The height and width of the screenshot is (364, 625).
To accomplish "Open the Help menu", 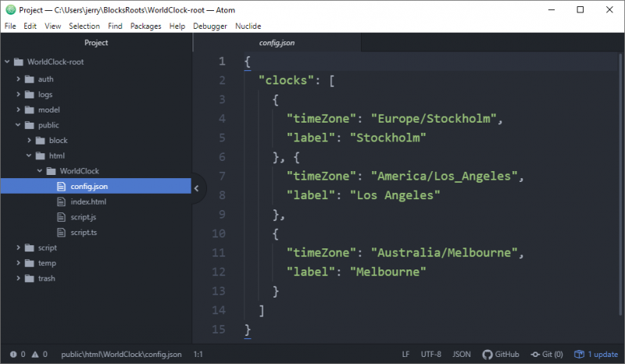I will [177, 26].
